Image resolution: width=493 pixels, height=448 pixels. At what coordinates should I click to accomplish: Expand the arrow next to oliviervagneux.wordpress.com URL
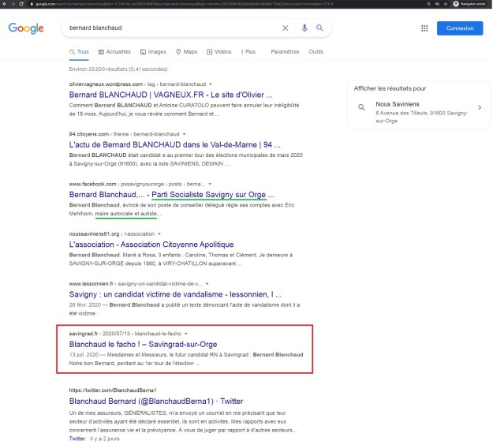(x=211, y=84)
